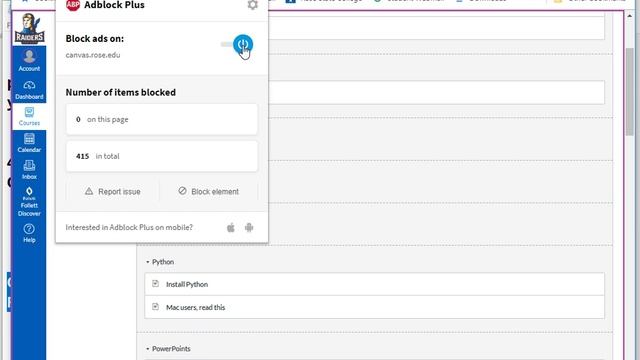The width and height of the screenshot is (640, 360).
Task: Click Block element button
Action: click(209, 191)
